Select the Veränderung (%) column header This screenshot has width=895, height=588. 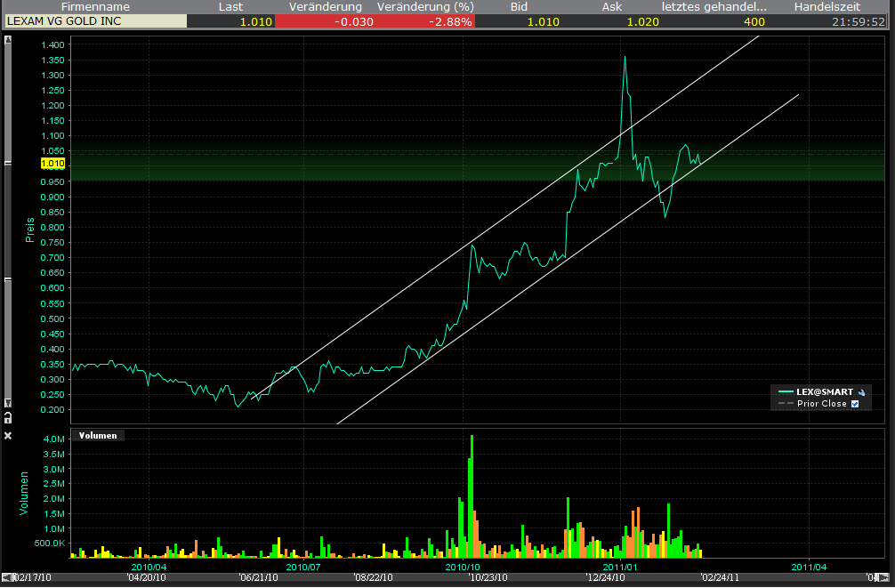[x=425, y=7]
